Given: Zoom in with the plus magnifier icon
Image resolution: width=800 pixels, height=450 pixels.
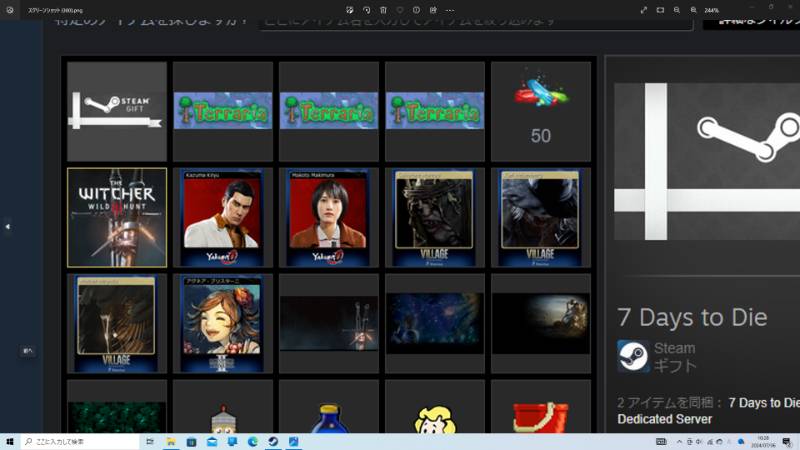Looking at the screenshot, I should (693, 10).
